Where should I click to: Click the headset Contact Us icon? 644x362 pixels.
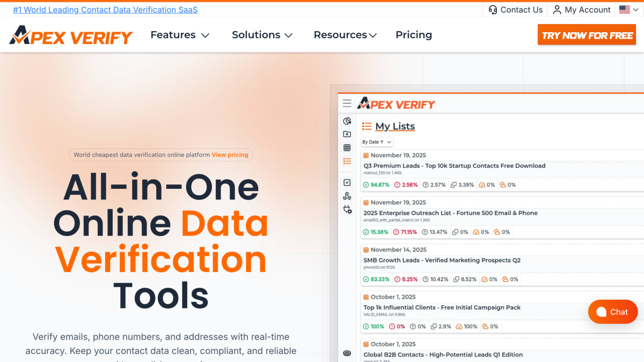click(x=493, y=10)
